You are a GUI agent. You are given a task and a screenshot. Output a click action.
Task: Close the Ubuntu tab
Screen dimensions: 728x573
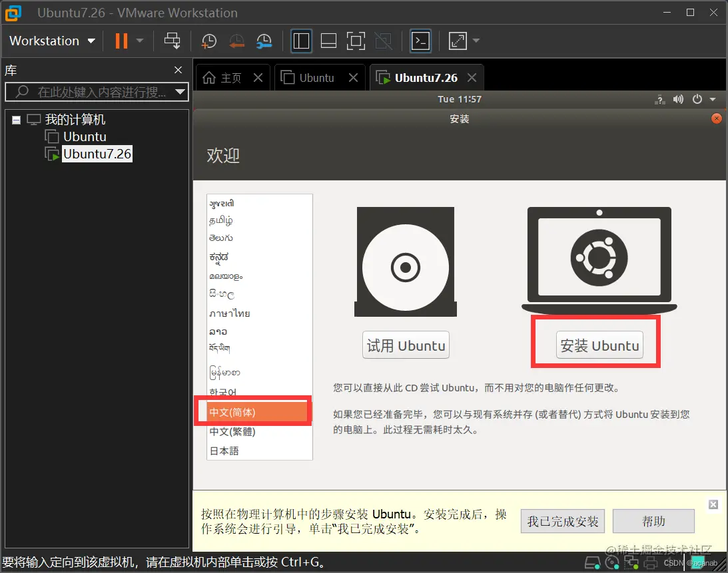click(353, 77)
